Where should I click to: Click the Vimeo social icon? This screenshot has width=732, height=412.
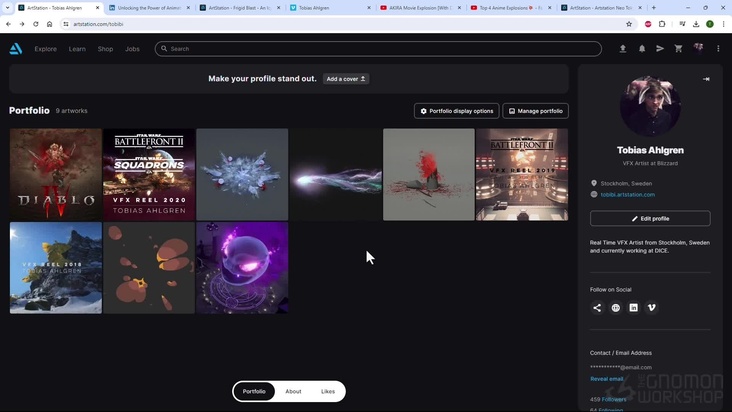[652, 308]
